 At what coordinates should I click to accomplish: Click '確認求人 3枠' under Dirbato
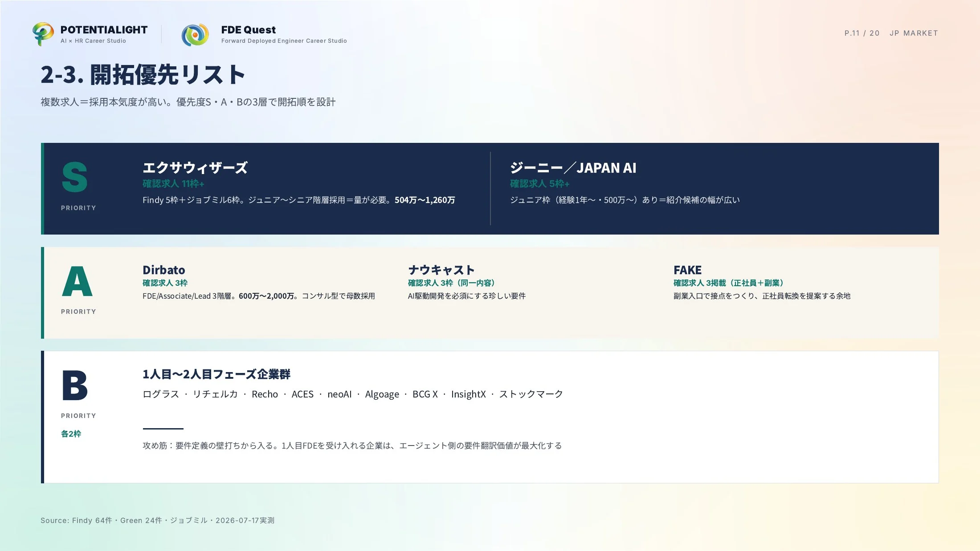[x=165, y=283]
